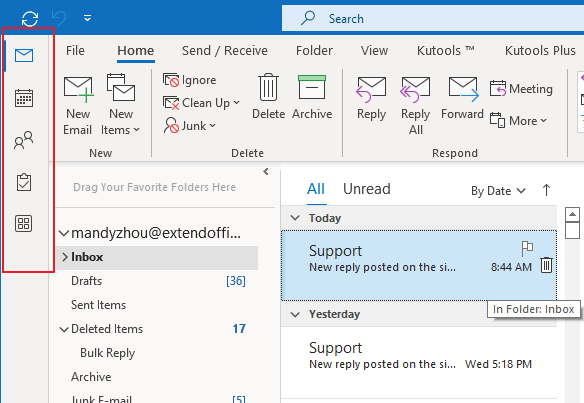Viewport: 584px width, 403px height.
Task: Open the Tasks clipboard icon
Action: pyautogui.click(x=24, y=182)
